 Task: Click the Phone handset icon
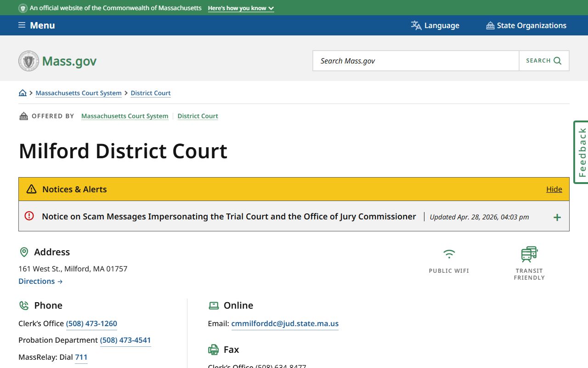[24, 305]
